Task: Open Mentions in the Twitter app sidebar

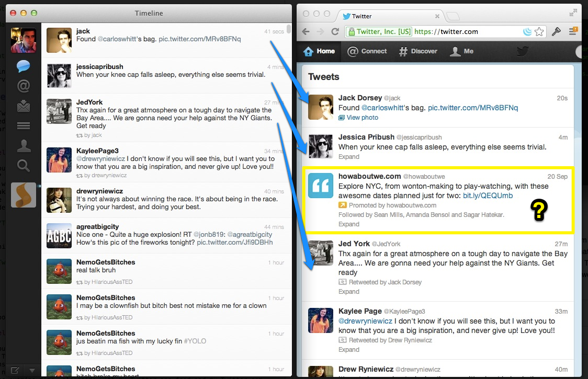Action: [x=23, y=86]
